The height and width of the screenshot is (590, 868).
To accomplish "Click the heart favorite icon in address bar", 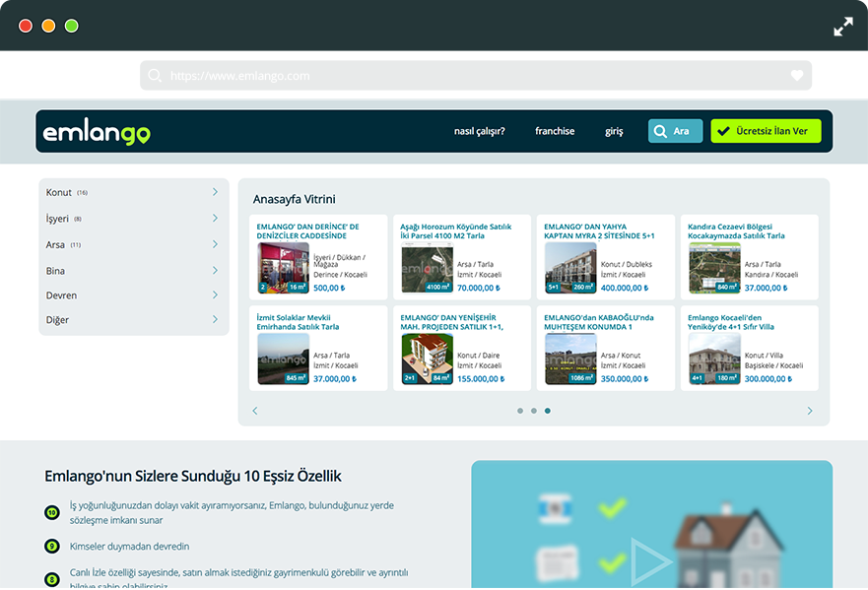I will coord(797,75).
